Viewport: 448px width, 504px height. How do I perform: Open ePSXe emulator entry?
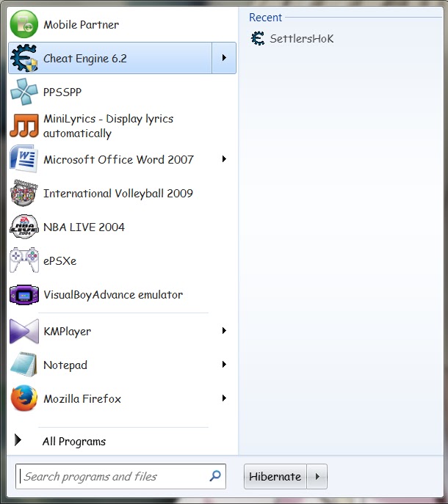(122, 260)
